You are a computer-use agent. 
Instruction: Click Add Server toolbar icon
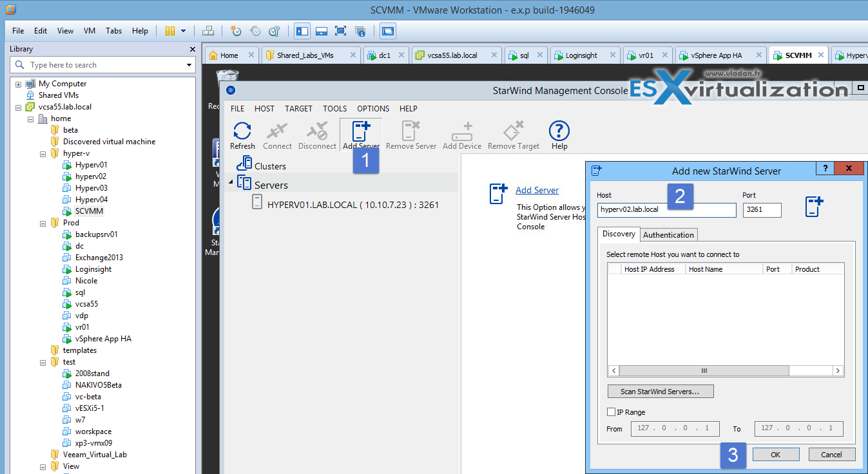[x=361, y=136]
